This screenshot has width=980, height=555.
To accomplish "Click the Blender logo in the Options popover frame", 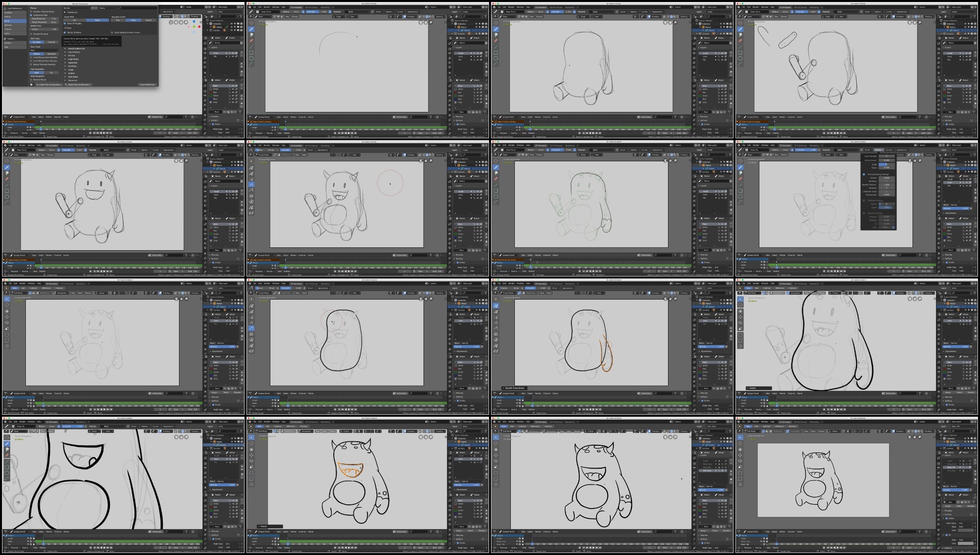I will tap(739, 146).
